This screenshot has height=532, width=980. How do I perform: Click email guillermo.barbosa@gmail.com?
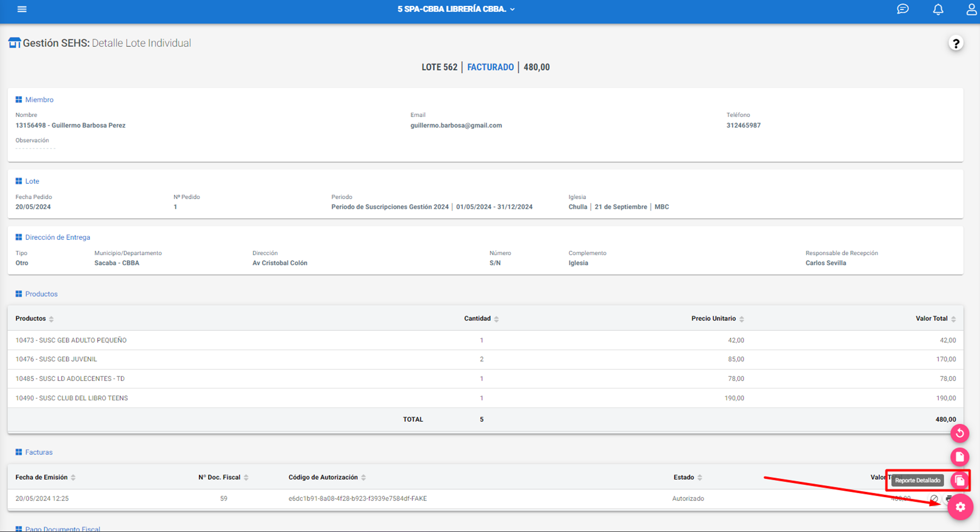tap(456, 125)
